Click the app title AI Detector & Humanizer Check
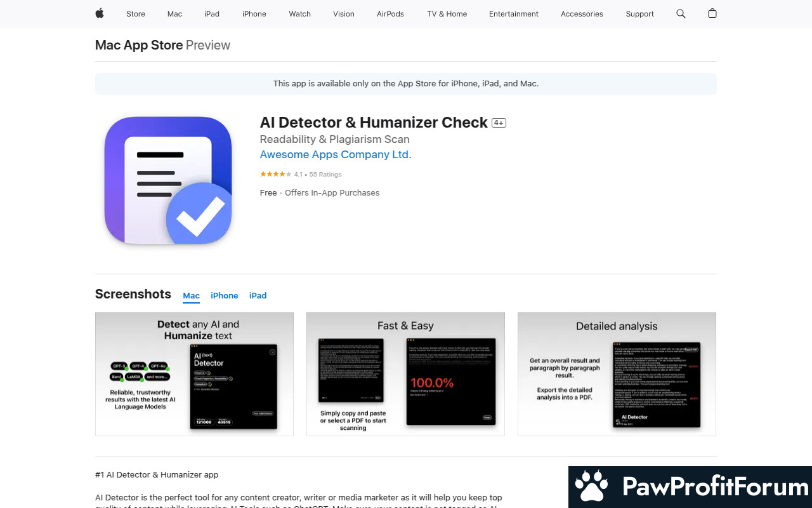Screen dimensions: 812x508 (x=374, y=123)
